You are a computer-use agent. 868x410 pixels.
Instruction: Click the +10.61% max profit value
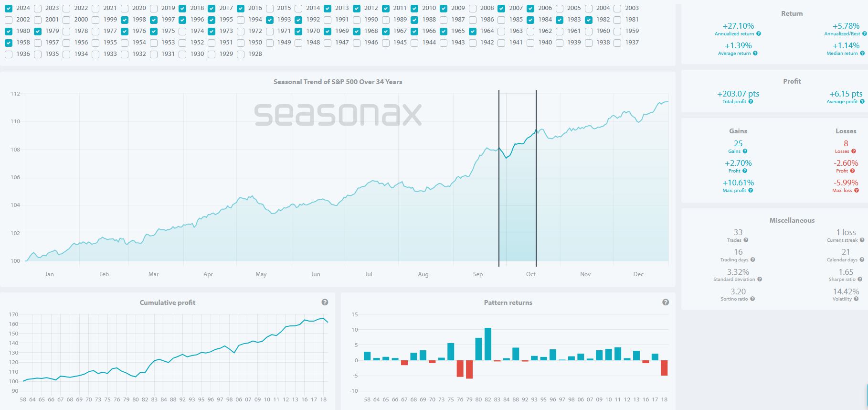(x=738, y=183)
